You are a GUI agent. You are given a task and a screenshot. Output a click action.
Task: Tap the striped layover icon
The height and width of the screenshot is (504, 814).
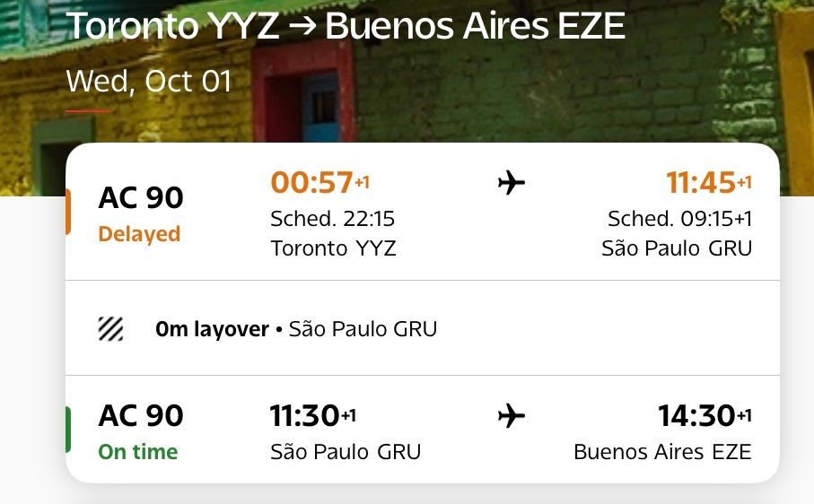click(111, 329)
